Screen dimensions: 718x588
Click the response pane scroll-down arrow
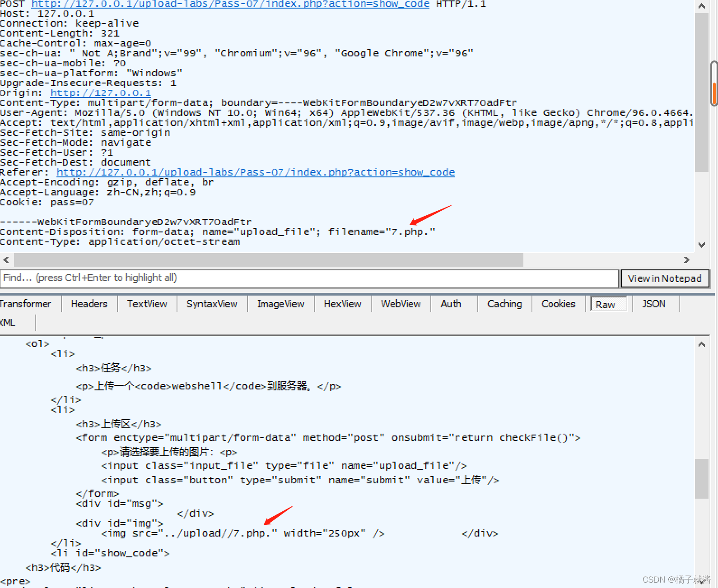(702, 582)
